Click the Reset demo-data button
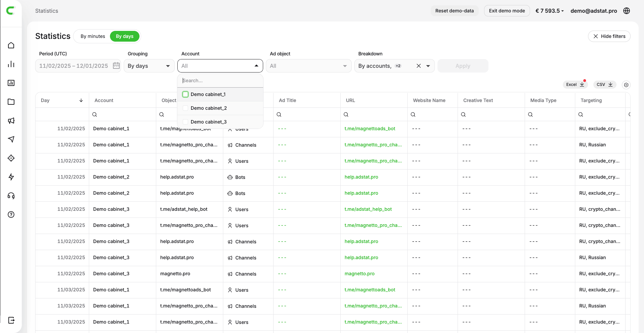 [x=454, y=11]
